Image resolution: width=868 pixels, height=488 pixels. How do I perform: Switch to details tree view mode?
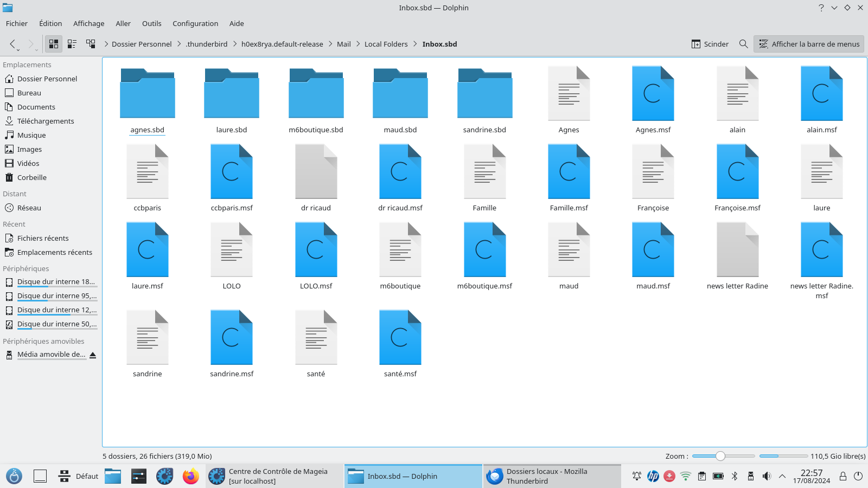tap(91, 44)
